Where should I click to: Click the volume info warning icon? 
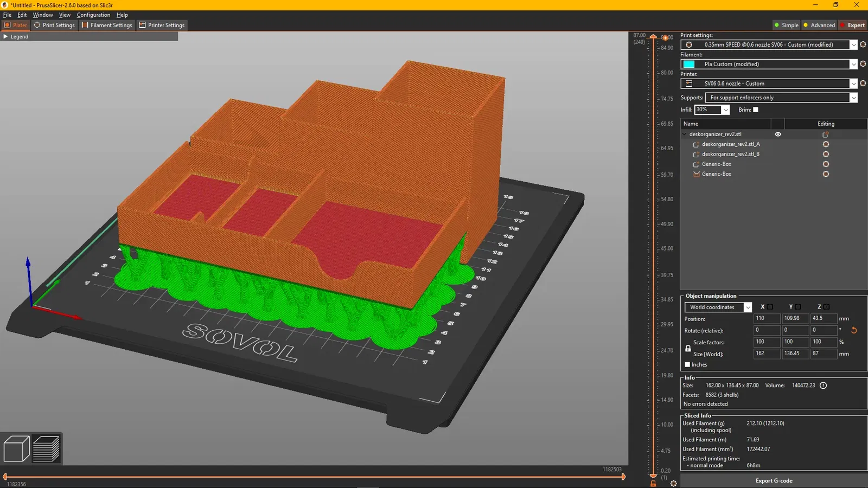click(823, 386)
